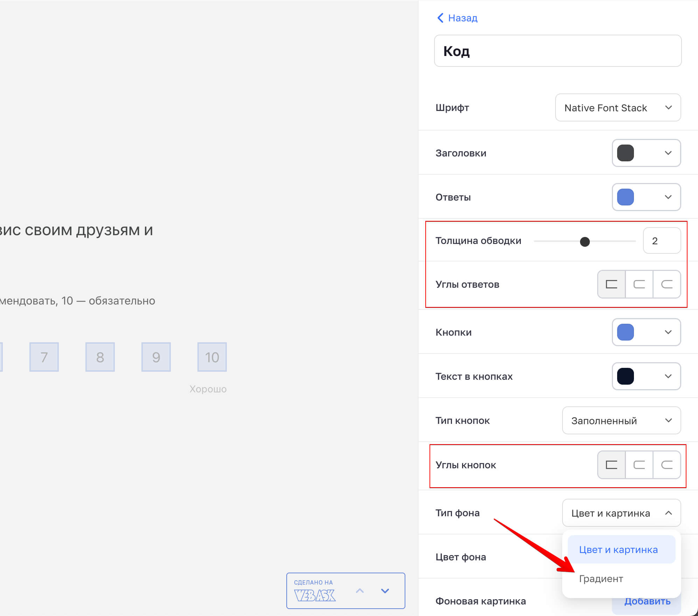Select rating 9 in the survey
Screen dimensions: 698x616
(156, 357)
